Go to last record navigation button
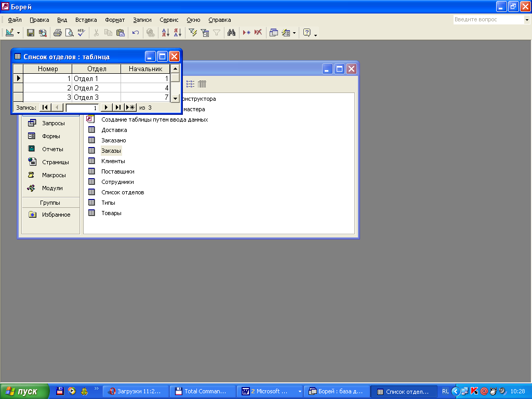The height and width of the screenshot is (399, 532). point(118,107)
